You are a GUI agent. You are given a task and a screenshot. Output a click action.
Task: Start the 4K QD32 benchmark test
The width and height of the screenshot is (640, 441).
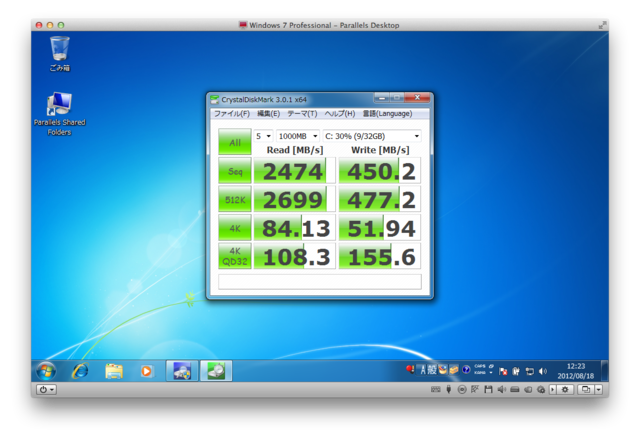coord(235,256)
